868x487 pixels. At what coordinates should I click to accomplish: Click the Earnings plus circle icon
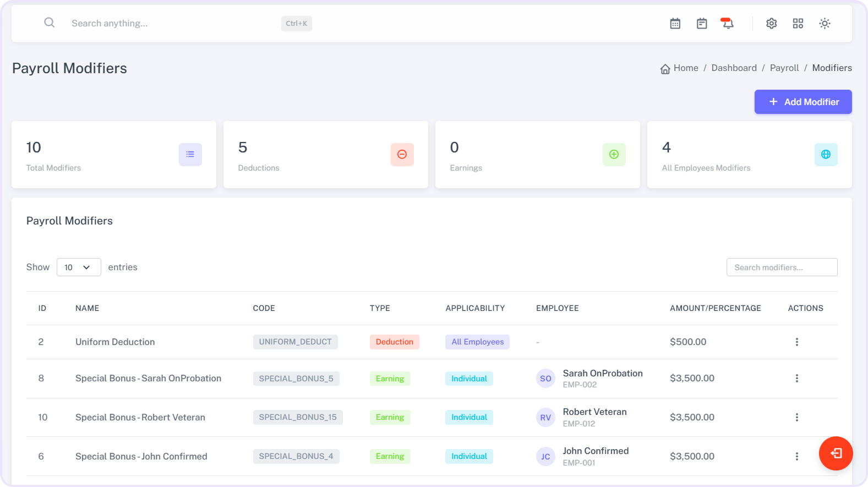click(614, 155)
